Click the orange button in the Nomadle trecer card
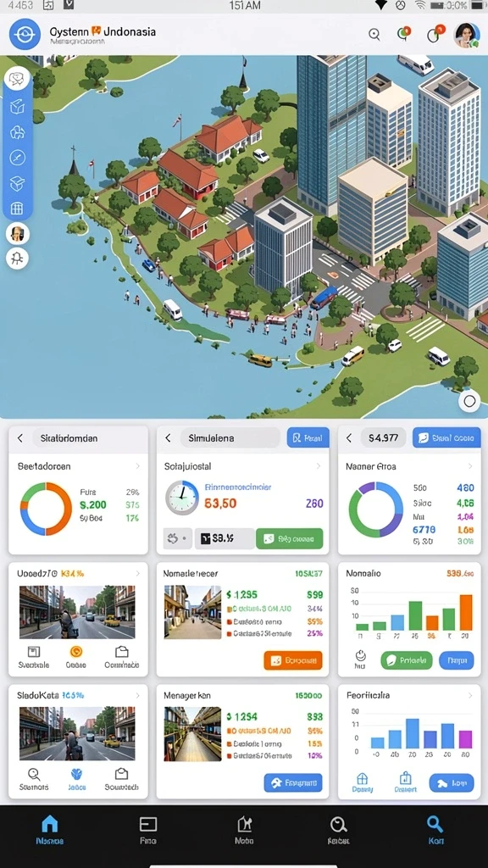 tap(292, 660)
